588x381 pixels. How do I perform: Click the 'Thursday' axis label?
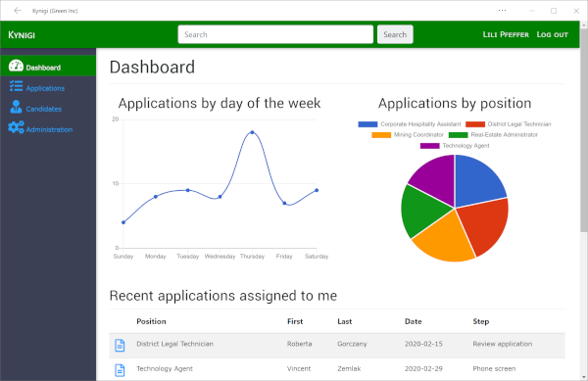coord(252,257)
